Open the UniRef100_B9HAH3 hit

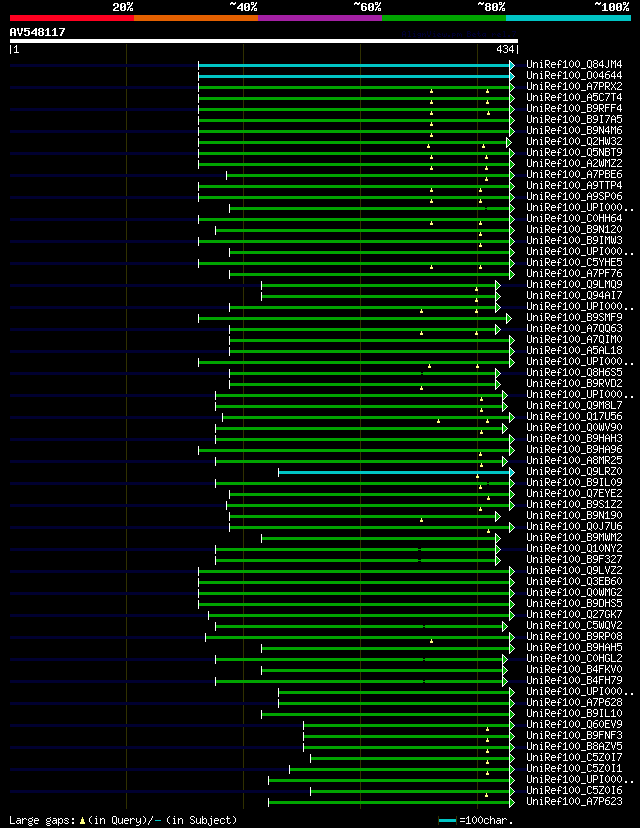(x=574, y=439)
